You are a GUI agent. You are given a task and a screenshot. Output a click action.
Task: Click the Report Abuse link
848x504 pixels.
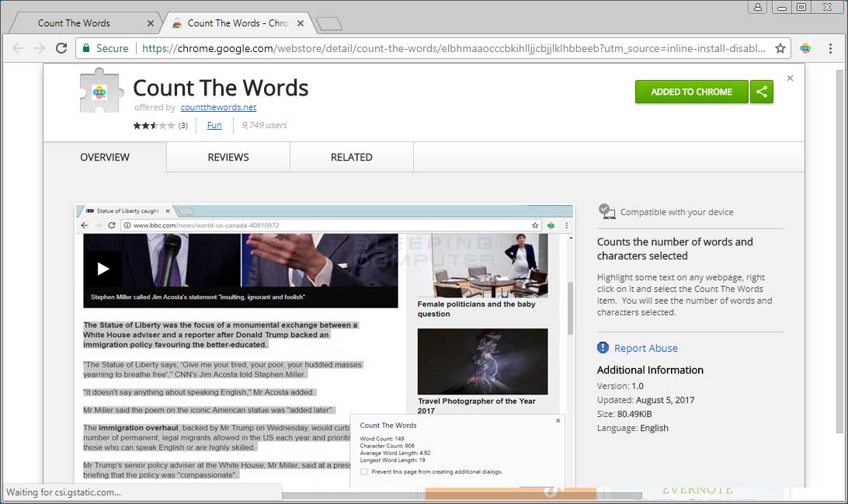pyautogui.click(x=646, y=348)
